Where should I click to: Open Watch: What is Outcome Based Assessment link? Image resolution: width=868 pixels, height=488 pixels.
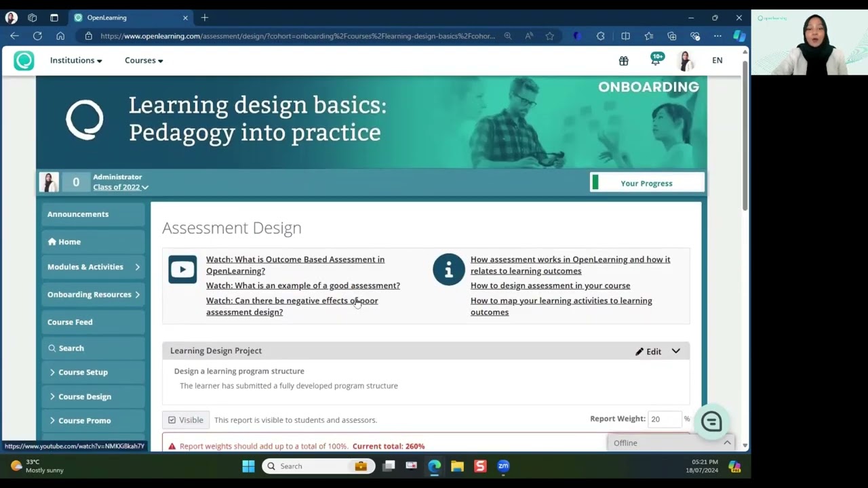pos(295,265)
